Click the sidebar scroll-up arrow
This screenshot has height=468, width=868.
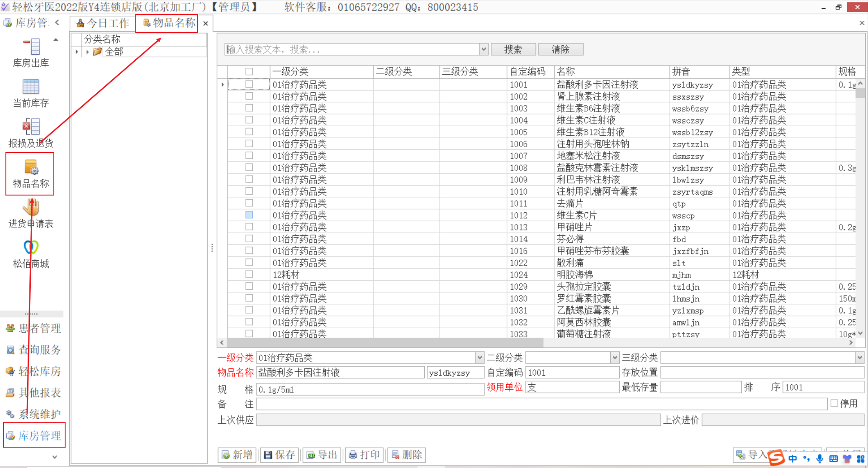56,40
